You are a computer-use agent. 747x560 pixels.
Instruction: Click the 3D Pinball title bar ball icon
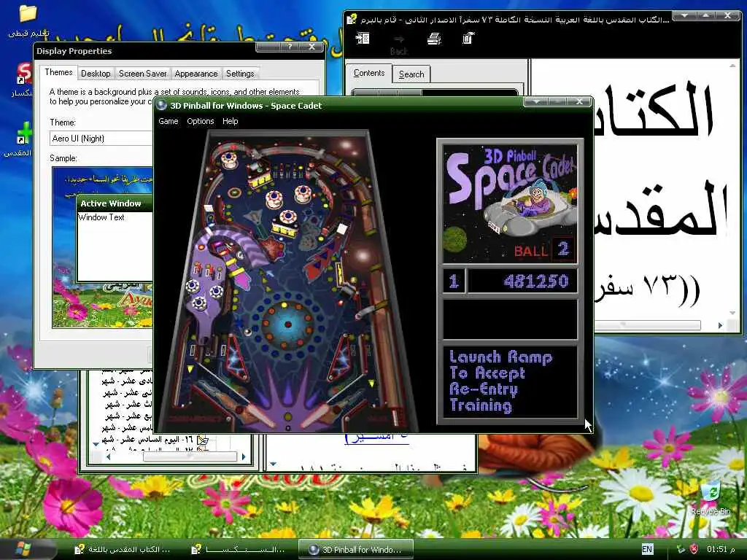tap(162, 105)
